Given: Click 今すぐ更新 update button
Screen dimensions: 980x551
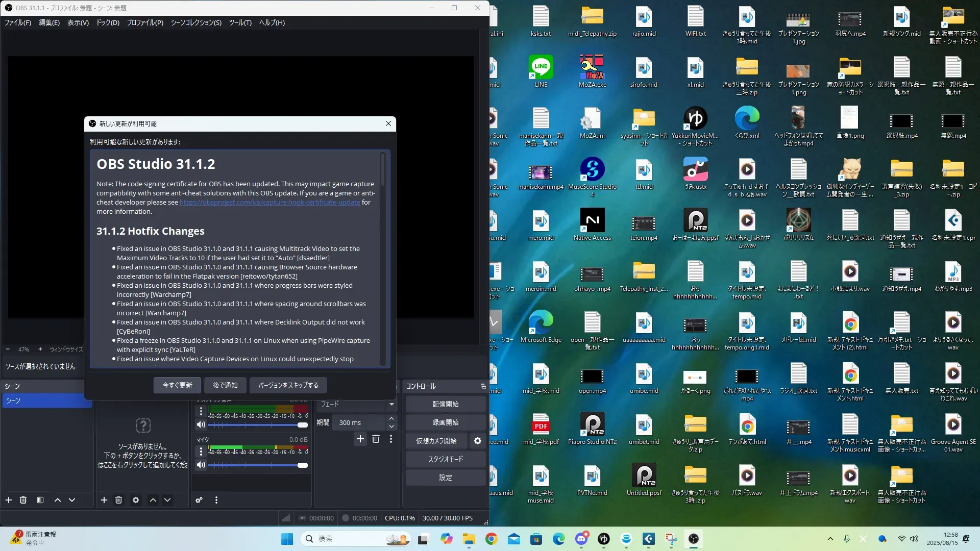Looking at the screenshot, I should pos(177,385).
